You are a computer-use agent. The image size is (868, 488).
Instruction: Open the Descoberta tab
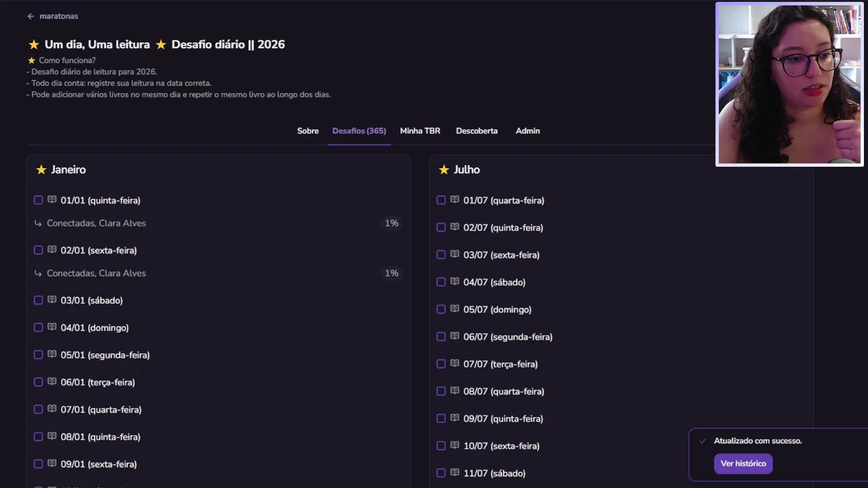(x=477, y=131)
